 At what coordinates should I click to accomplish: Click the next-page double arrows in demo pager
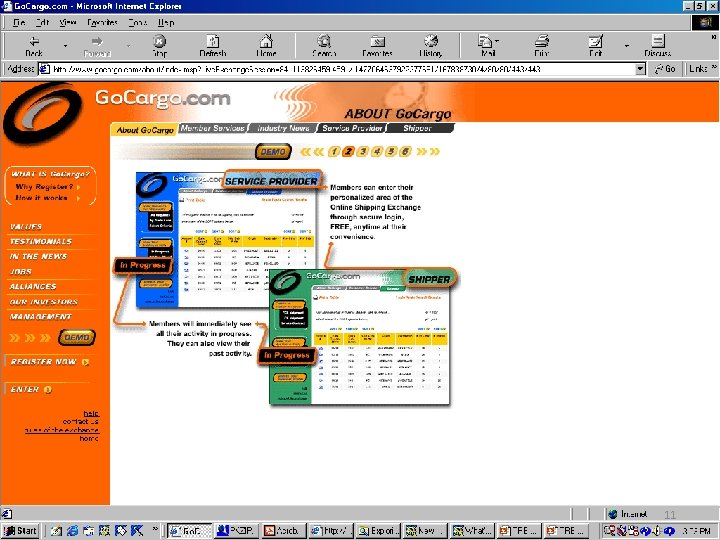pyautogui.click(x=428, y=152)
